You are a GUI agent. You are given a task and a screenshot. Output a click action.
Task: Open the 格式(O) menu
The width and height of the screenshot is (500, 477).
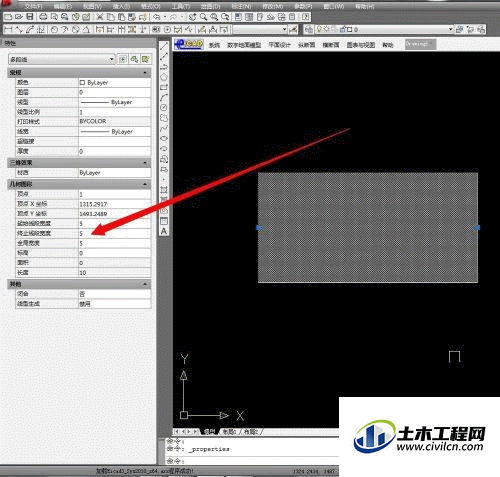coord(151,6)
